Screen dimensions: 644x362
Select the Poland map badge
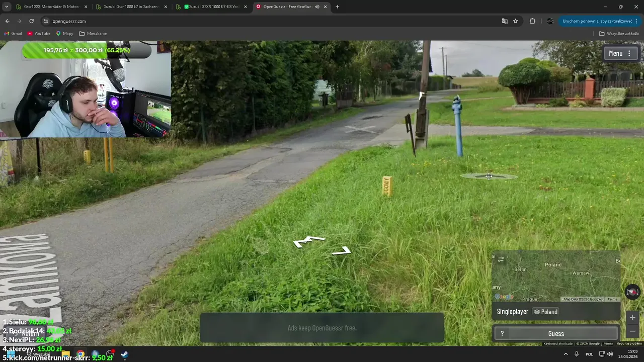[546, 312]
